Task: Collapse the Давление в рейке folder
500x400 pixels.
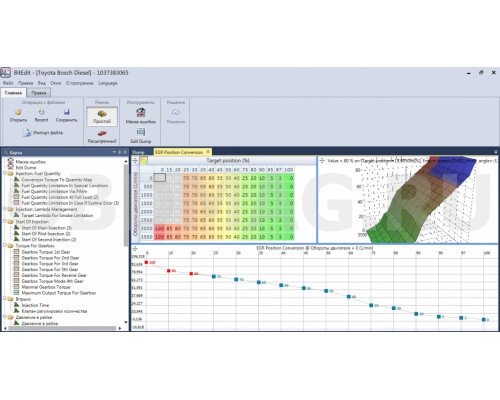Action: 5,317
